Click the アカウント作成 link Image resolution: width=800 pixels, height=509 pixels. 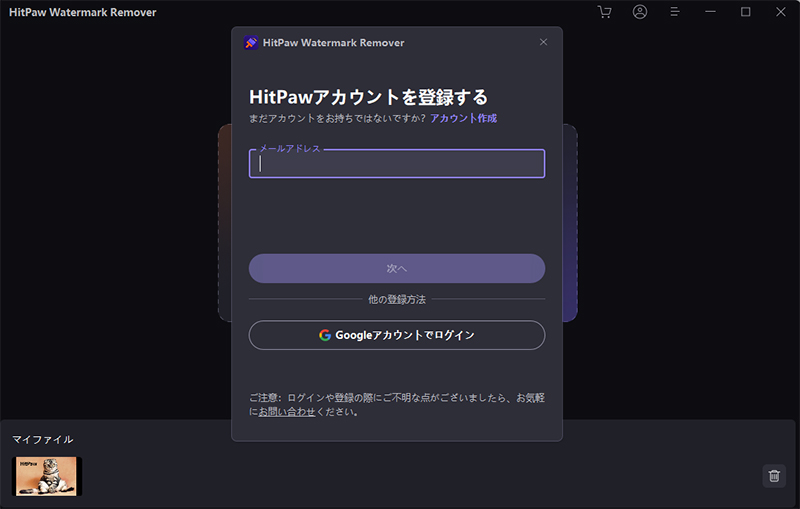pos(463,118)
